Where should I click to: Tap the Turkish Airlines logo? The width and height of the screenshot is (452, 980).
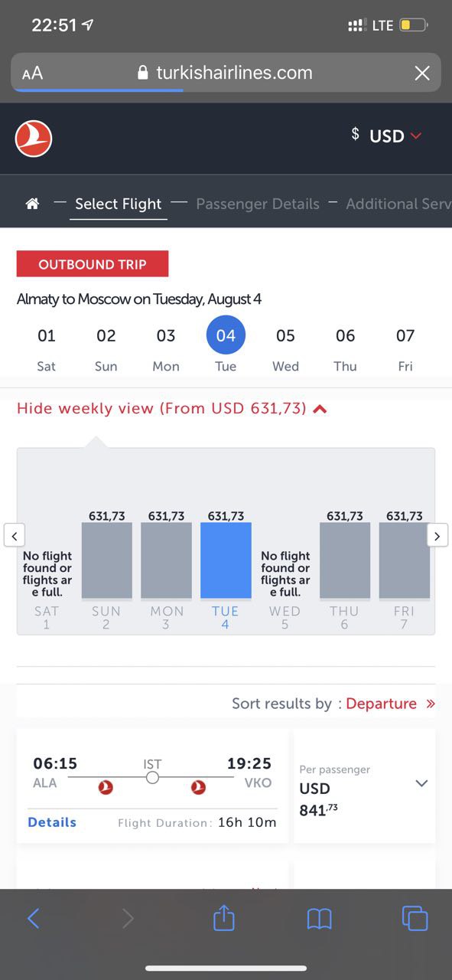pos(34,139)
